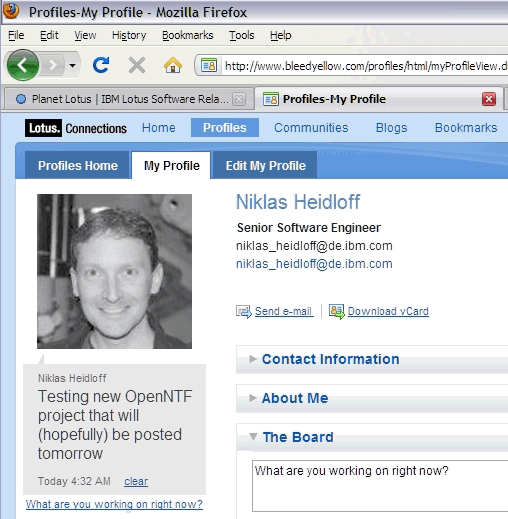This screenshot has width=508, height=519.
Task: Open the Tools menu
Action: coord(241,35)
